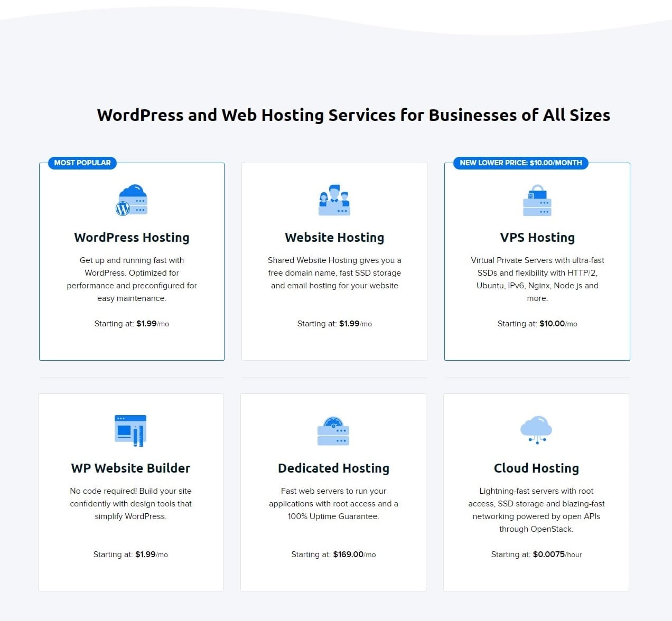The width and height of the screenshot is (672, 621).
Task: Select the WP Website Builder card
Action: coord(130,492)
